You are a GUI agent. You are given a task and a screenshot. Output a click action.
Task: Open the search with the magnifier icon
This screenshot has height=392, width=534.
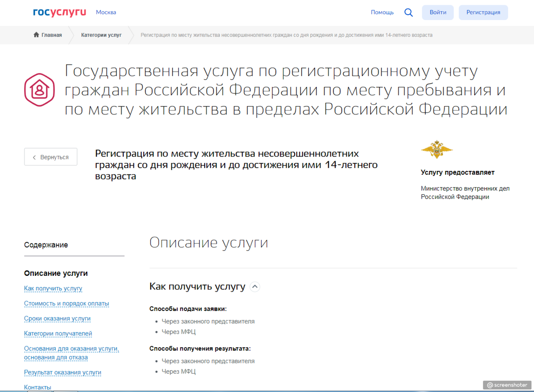(408, 12)
